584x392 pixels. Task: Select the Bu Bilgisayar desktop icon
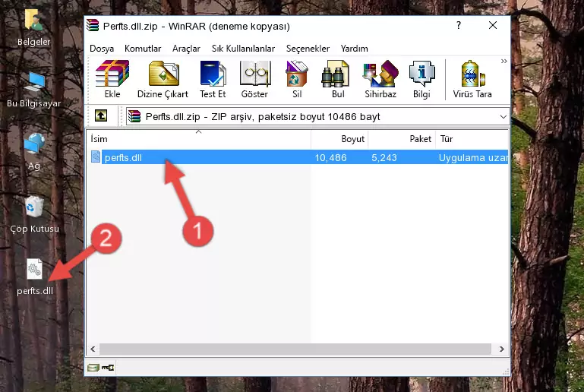[x=34, y=90]
